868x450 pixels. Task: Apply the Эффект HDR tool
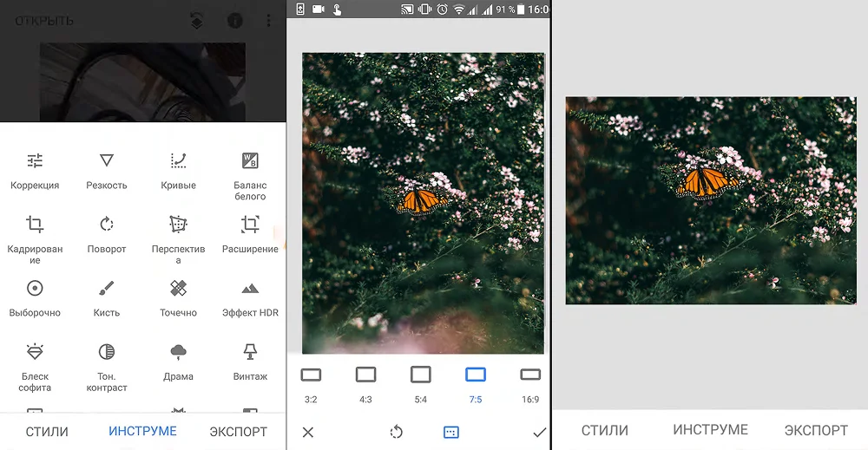(x=250, y=298)
